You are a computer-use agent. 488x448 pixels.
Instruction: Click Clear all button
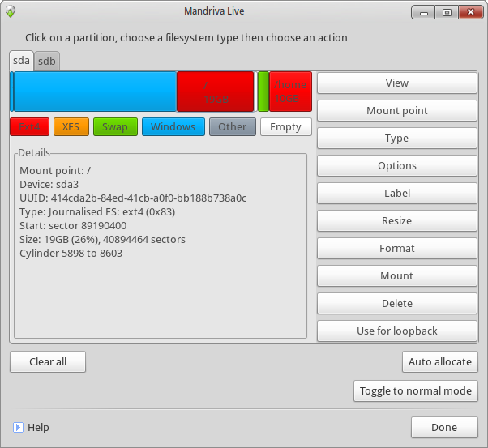[x=48, y=362]
